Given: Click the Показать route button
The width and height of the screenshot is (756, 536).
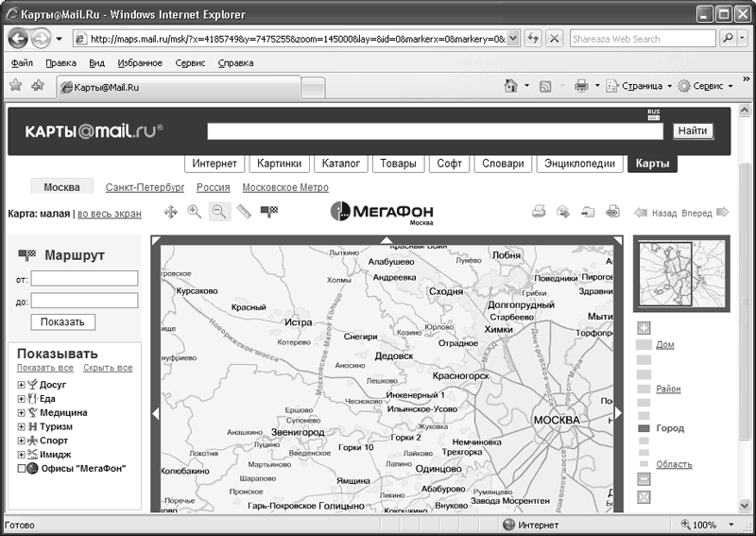Looking at the screenshot, I should click(x=62, y=322).
